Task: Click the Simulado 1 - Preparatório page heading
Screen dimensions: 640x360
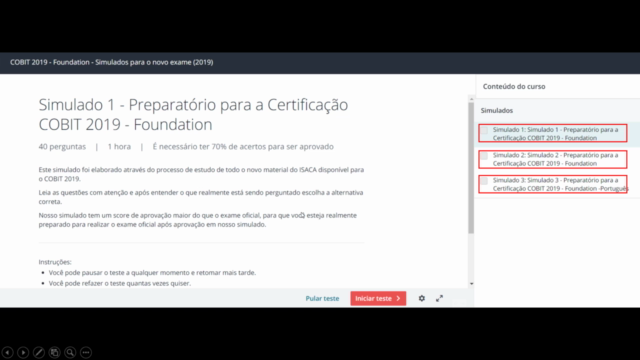Action: [x=193, y=114]
